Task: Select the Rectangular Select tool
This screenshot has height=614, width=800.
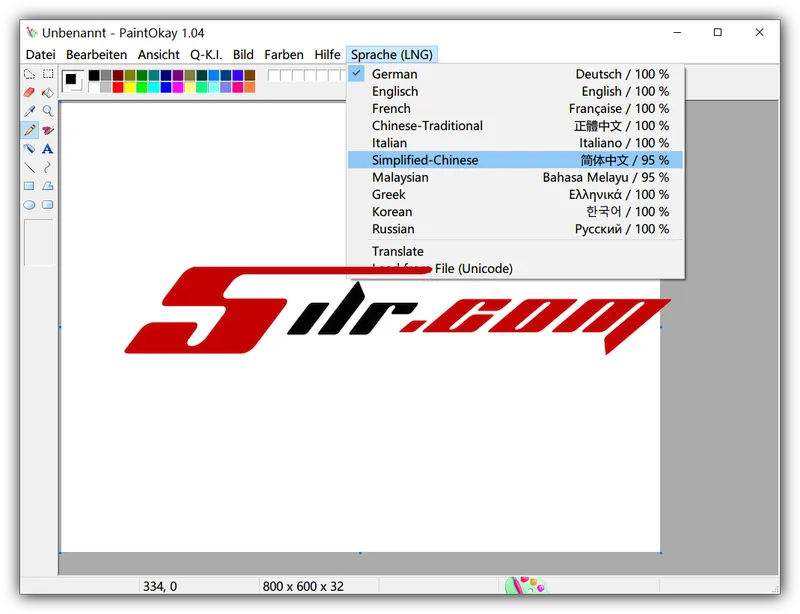Action: 48,74
